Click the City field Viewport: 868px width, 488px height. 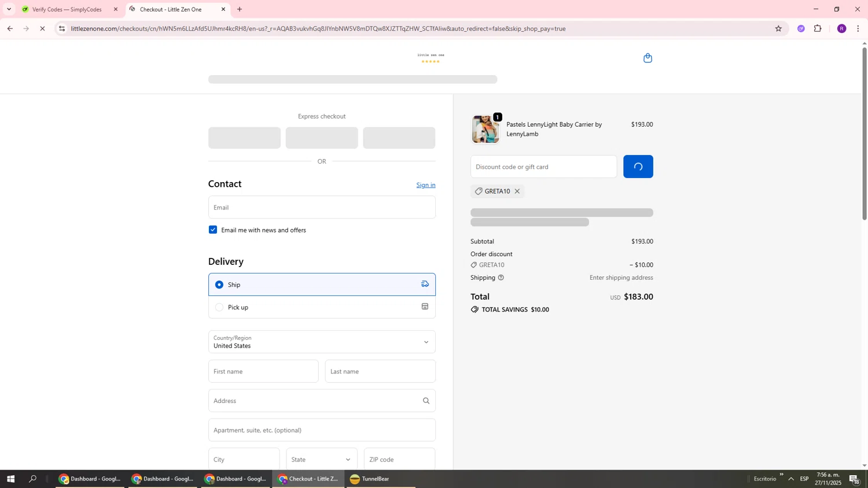(x=244, y=459)
